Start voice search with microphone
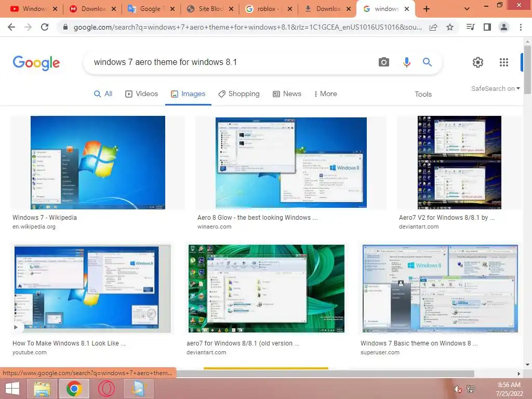Screen dimensions: 532x399 (x=406, y=62)
